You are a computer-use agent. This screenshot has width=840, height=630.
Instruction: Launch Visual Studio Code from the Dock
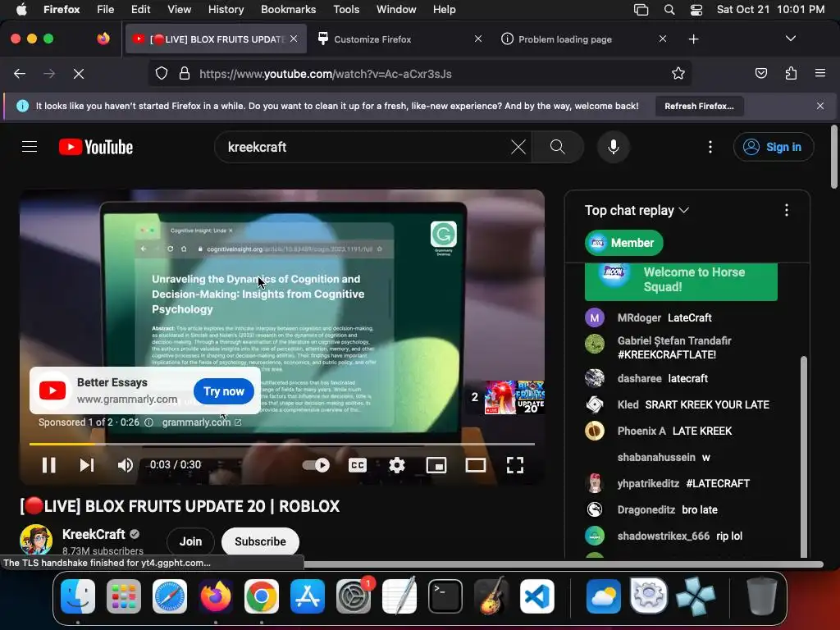(x=537, y=596)
